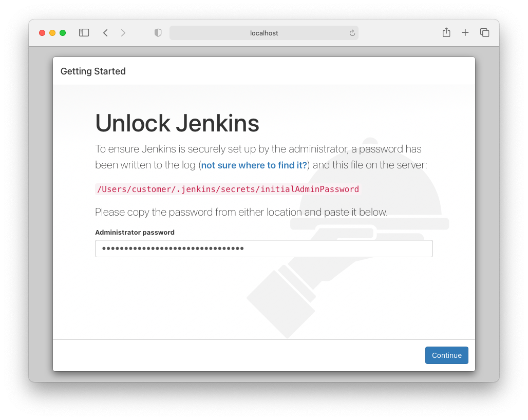
Task: Minimize the Safari window
Action: tap(52, 33)
